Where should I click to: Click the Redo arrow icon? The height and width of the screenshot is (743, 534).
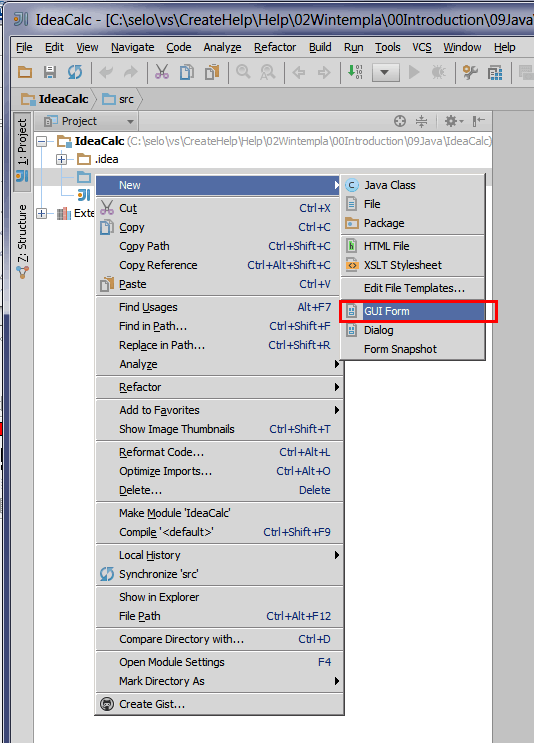(x=131, y=72)
